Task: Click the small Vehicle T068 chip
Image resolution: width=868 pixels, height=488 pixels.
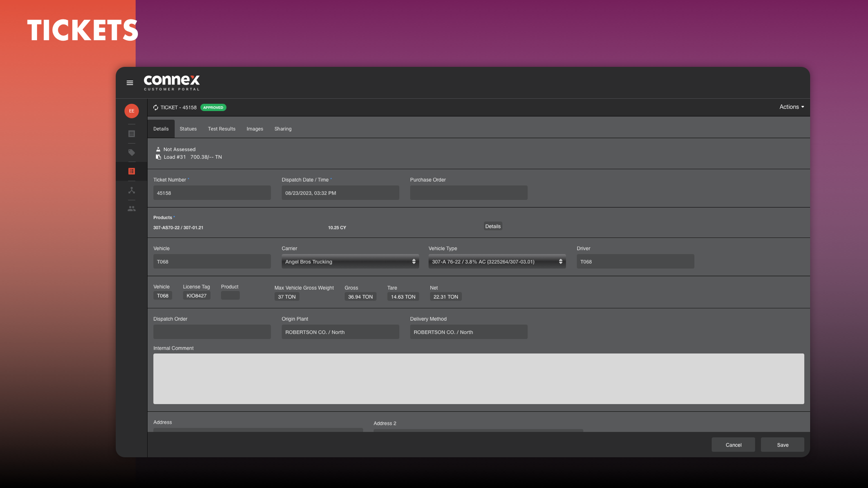Action: (163, 296)
